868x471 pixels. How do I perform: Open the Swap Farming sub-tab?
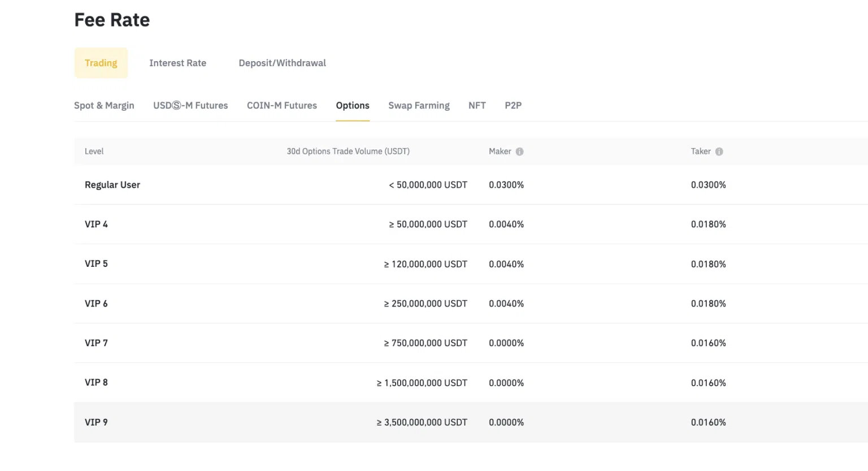pyautogui.click(x=419, y=106)
